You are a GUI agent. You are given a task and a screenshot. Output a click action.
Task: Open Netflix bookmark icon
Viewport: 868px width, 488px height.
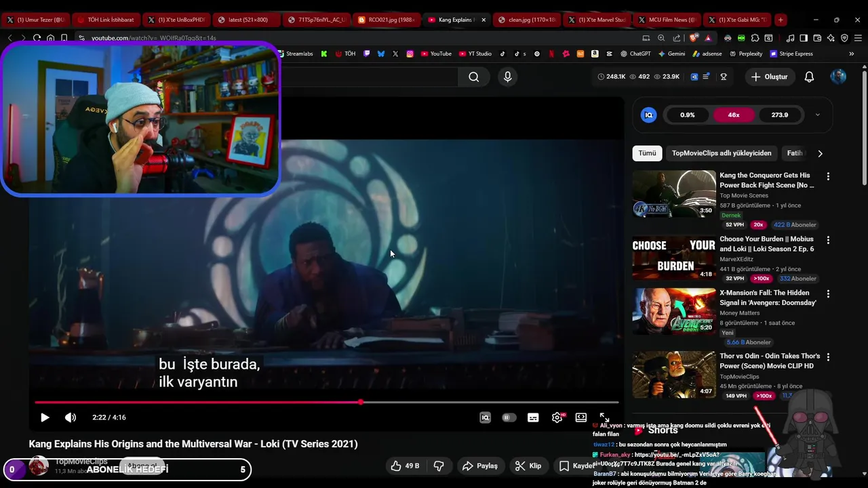click(551, 54)
